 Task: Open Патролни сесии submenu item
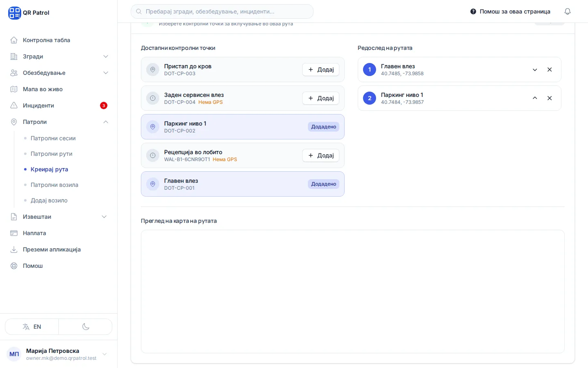[53, 138]
